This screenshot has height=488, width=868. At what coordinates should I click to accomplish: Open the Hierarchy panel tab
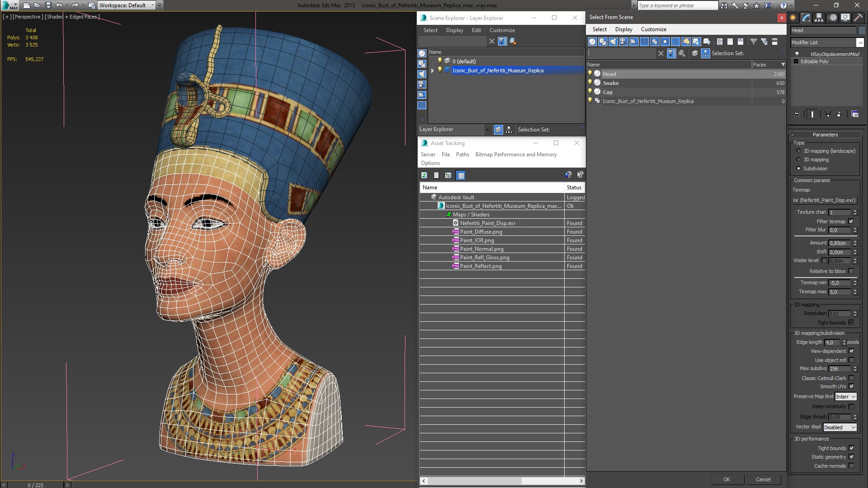click(819, 18)
